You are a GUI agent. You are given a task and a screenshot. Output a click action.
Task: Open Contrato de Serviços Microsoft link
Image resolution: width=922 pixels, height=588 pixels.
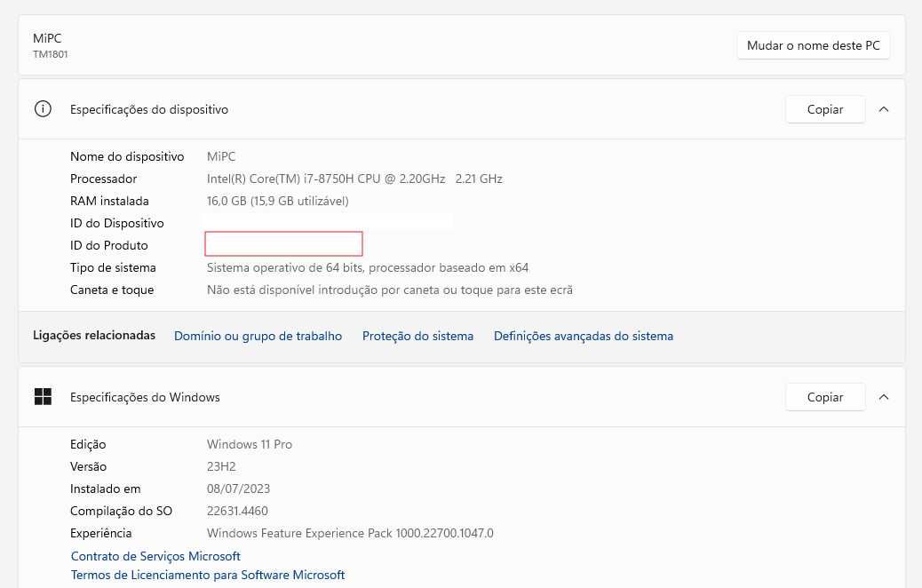coord(155,556)
